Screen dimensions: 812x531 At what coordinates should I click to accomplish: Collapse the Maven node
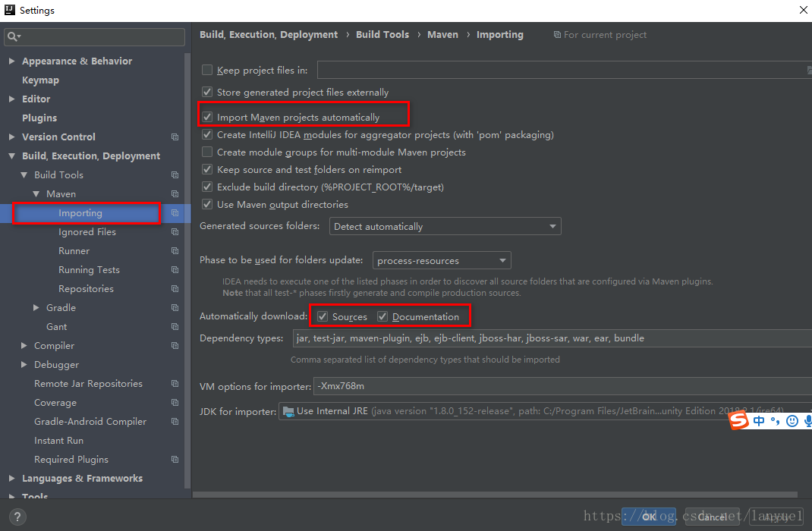click(x=36, y=194)
